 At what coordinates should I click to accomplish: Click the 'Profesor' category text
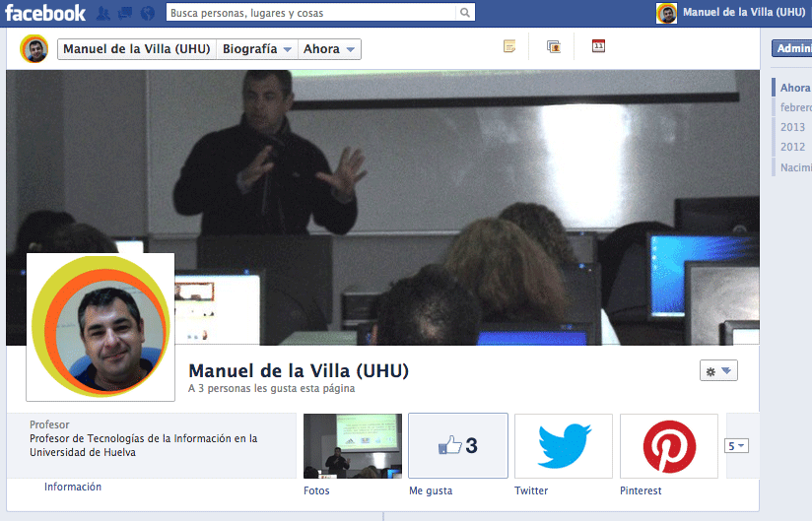click(49, 424)
